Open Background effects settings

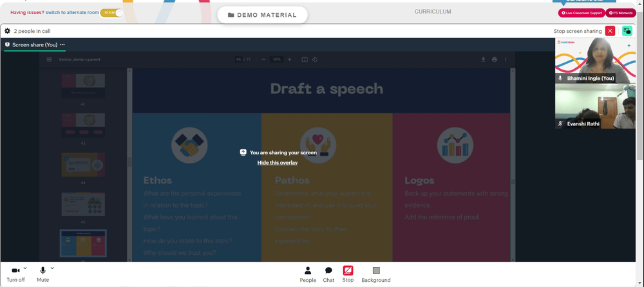(376, 274)
